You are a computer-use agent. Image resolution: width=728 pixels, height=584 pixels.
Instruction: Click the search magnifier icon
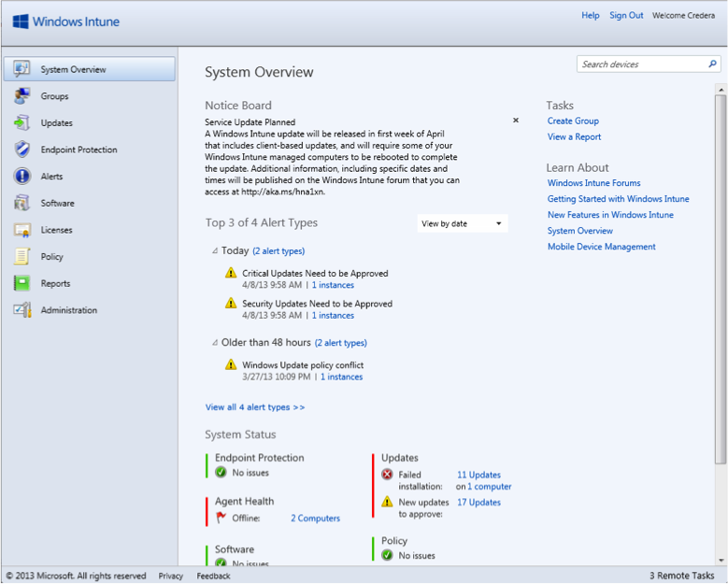712,64
